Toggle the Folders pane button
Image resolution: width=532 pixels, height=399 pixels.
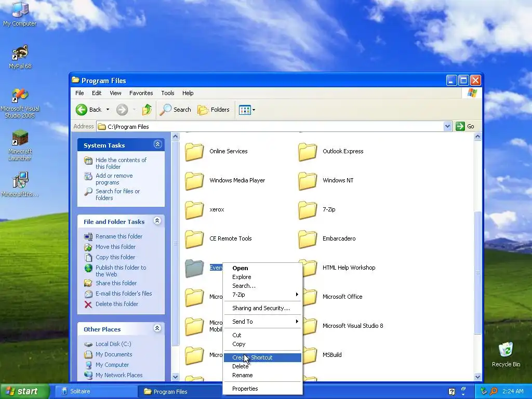[x=214, y=110]
